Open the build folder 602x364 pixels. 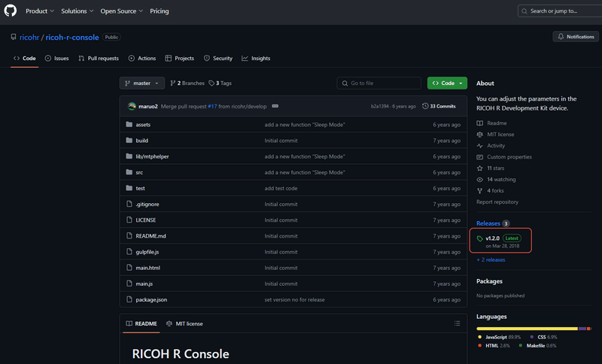142,141
